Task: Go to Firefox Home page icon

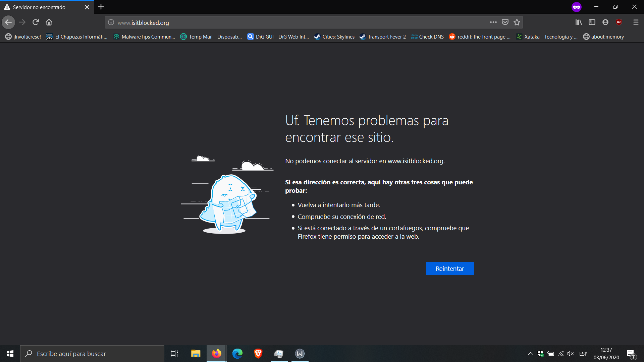Action: (x=49, y=22)
